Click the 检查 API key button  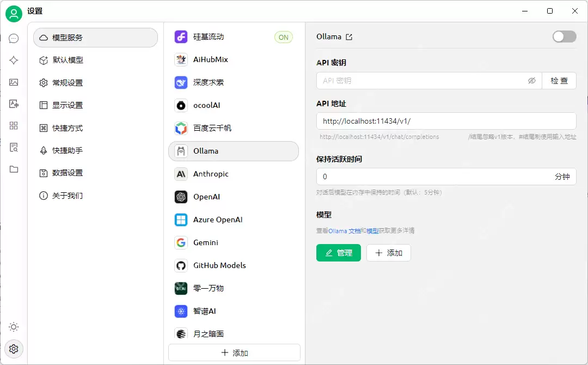[560, 81]
